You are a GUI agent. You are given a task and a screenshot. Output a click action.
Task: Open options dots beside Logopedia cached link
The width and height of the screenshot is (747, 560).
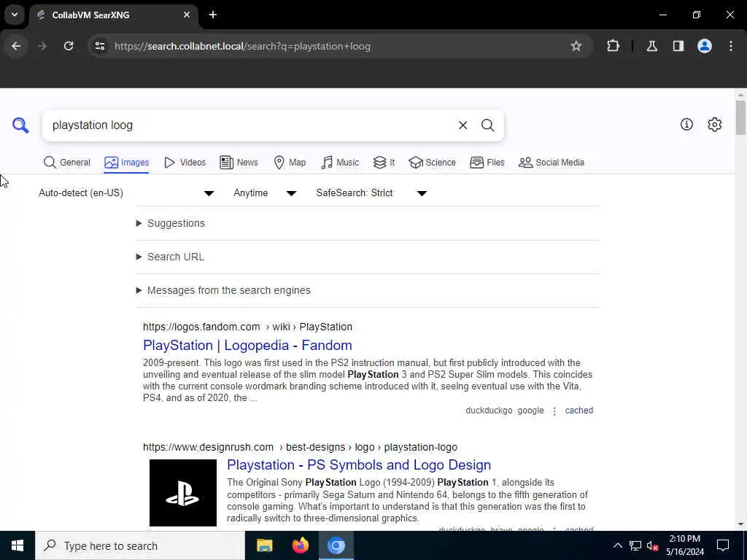[554, 411]
